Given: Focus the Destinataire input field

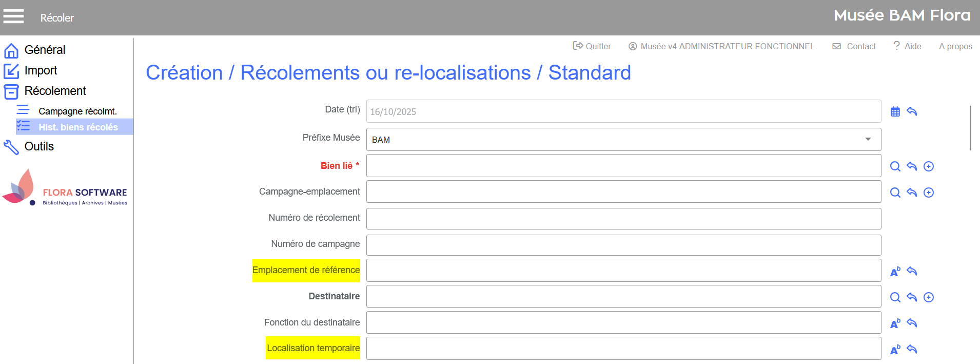Looking at the screenshot, I should (623, 297).
